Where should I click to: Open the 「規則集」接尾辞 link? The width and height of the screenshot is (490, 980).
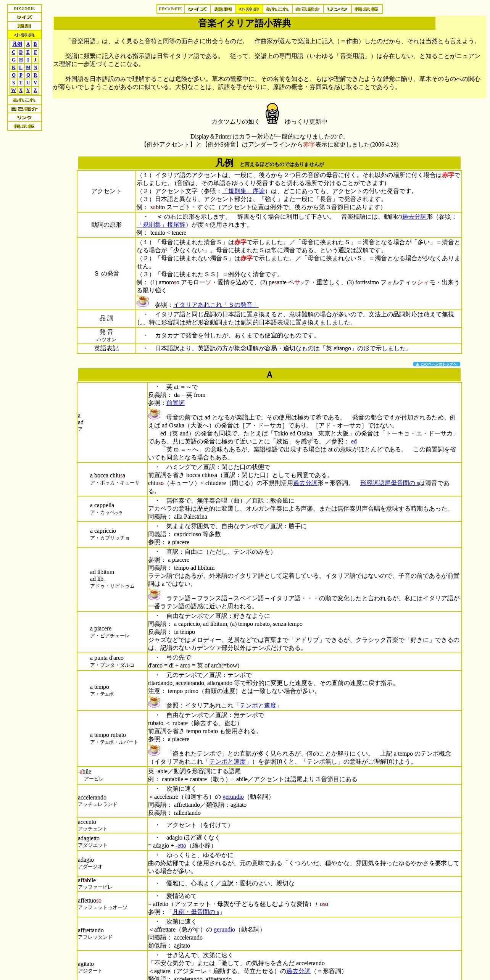[161, 225]
